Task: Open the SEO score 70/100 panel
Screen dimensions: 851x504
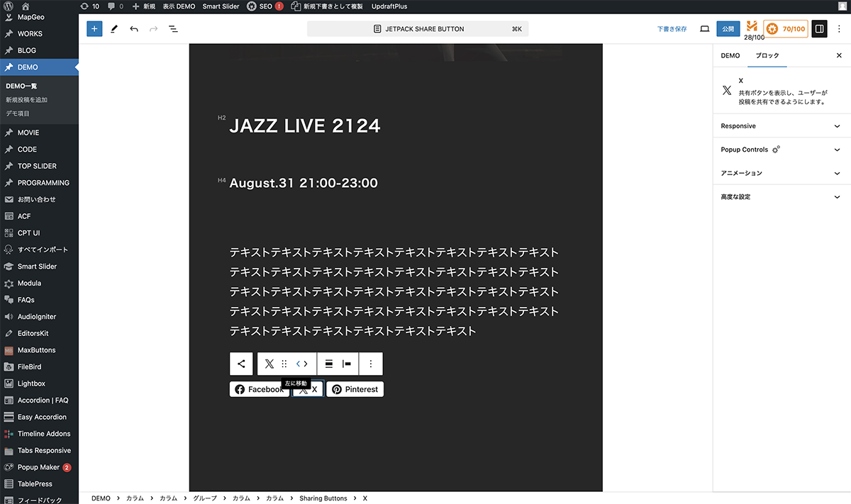Action: [786, 29]
